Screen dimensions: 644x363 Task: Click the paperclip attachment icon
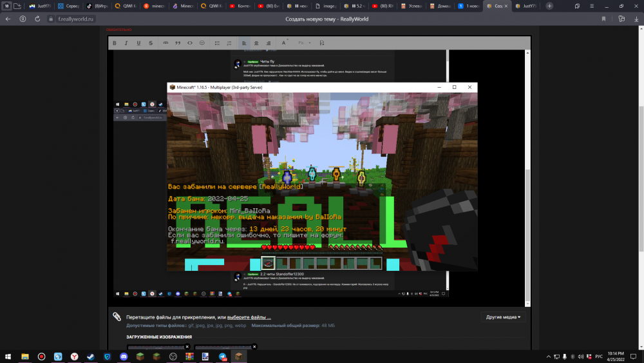point(117,317)
